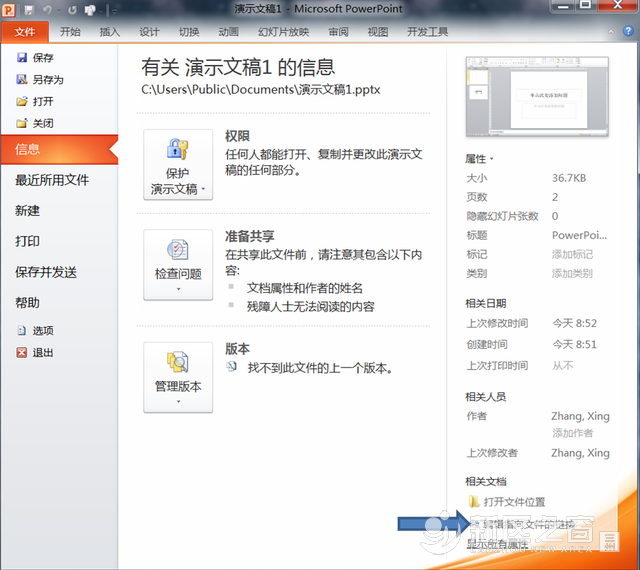This screenshot has height=570, width=640.
Task: Click the folder icon beside 打开文件位置
Action: [473, 502]
